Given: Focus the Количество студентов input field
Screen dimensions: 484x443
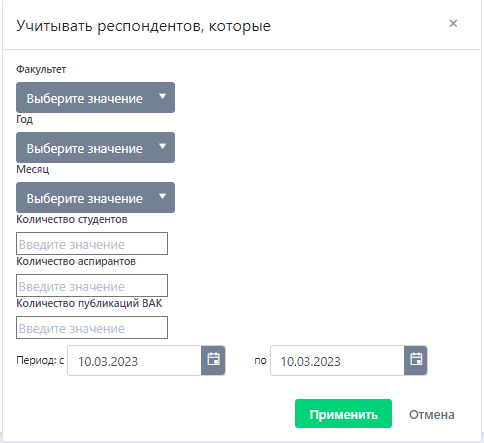Looking at the screenshot, I should [x=92, y=244].
